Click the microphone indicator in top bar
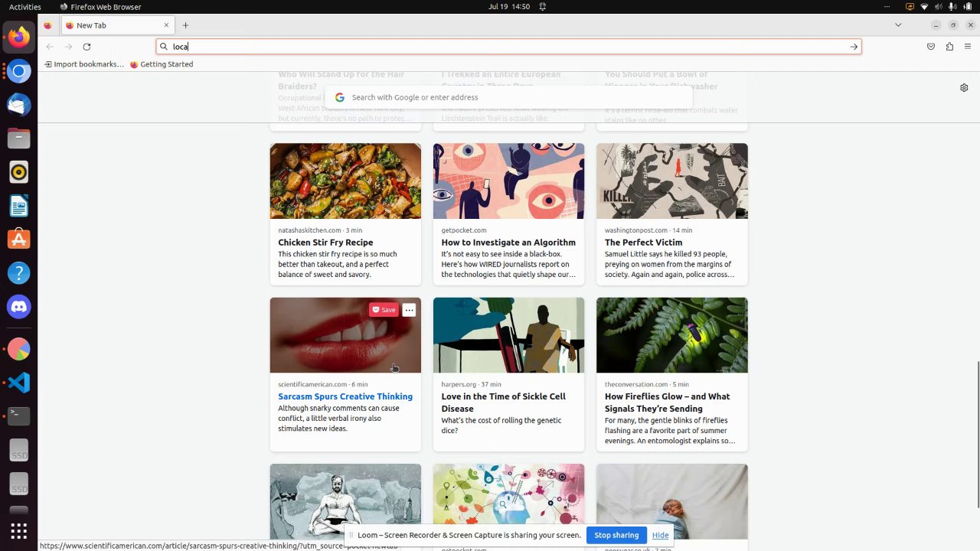 952,6
